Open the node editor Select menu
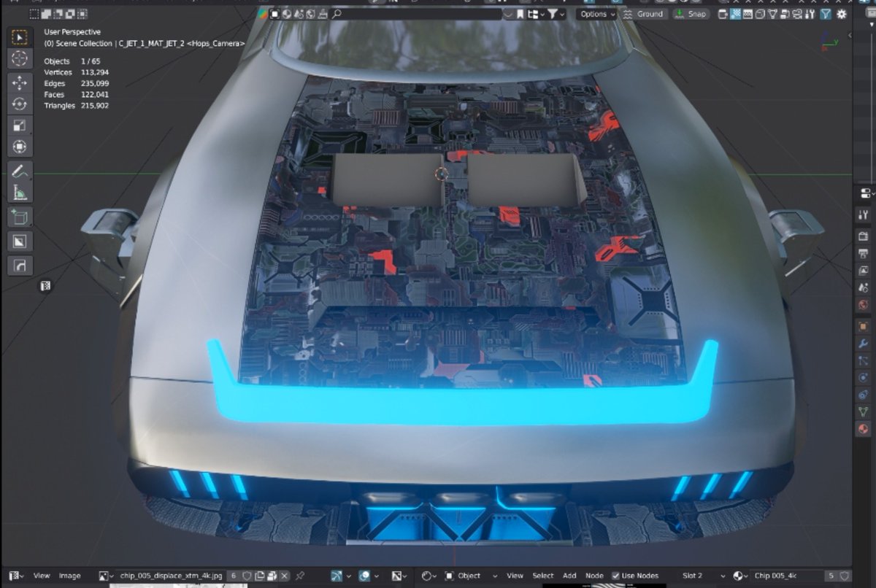 coord(542,576)
